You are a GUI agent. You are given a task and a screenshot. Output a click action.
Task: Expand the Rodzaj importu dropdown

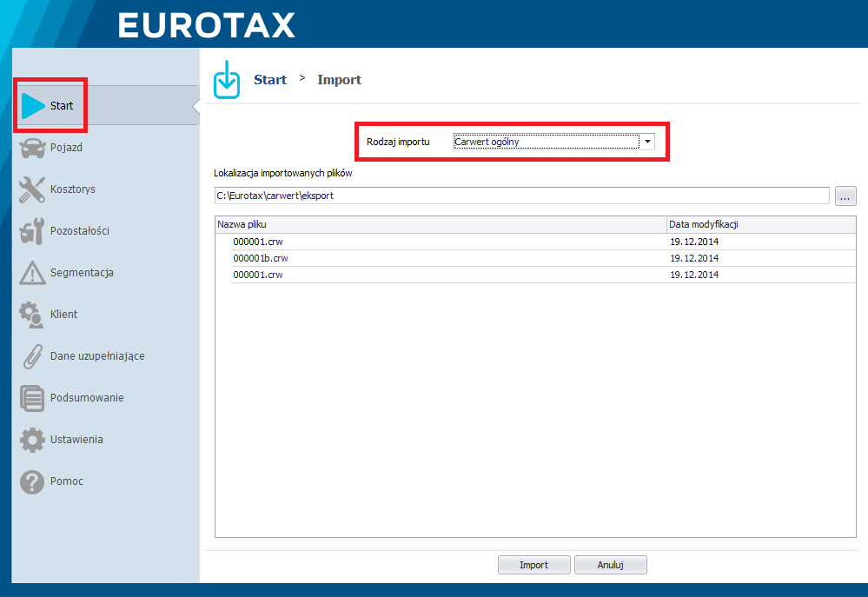[x=647, y=142]
